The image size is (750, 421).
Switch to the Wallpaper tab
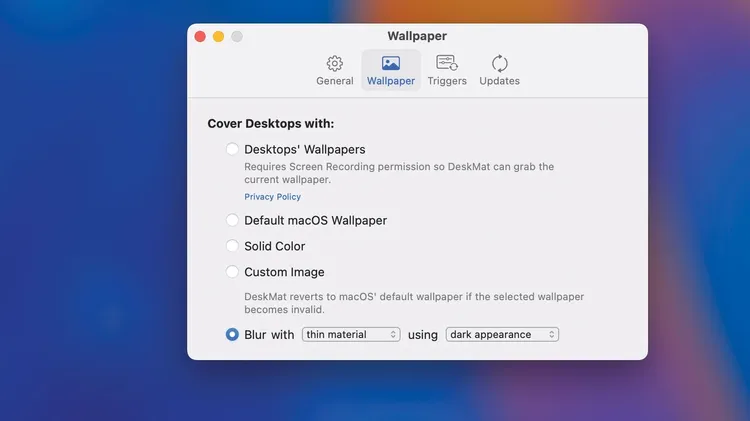point(391,70)
